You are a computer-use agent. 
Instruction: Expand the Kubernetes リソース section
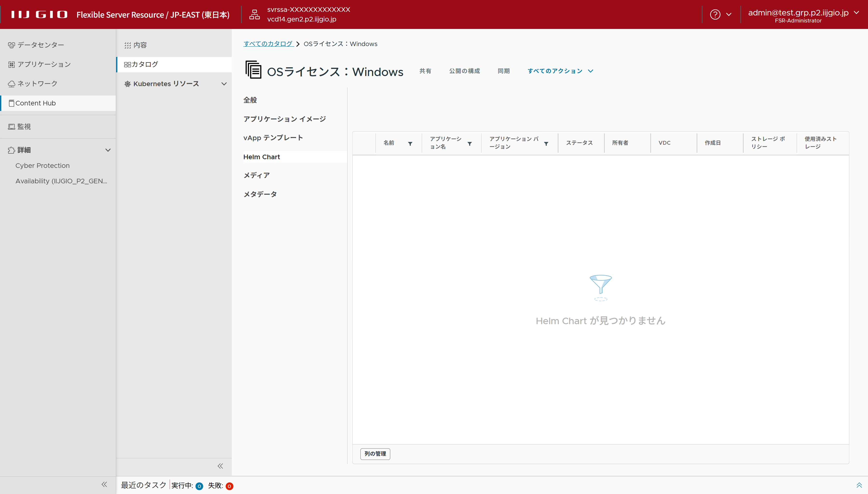coord(224,84)
